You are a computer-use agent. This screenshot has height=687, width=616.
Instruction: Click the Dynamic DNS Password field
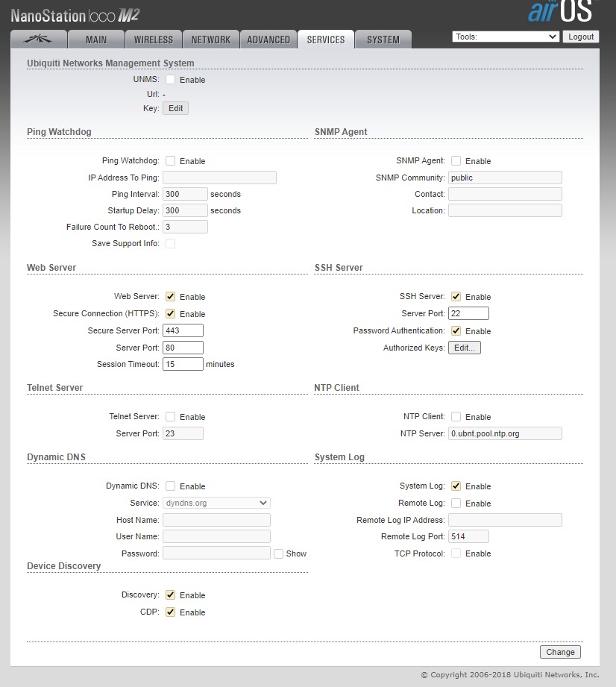click(216, 553)
